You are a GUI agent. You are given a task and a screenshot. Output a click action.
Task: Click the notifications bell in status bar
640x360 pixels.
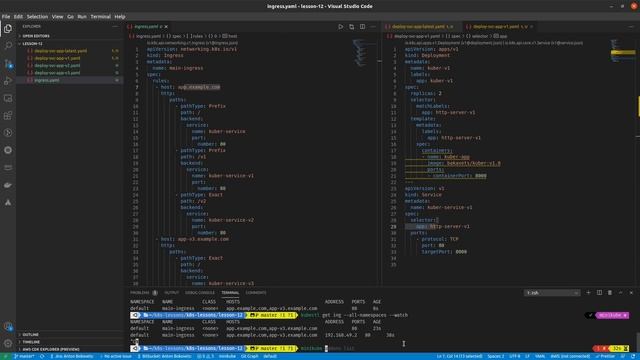pyautogui.click(x=633, y=356)
